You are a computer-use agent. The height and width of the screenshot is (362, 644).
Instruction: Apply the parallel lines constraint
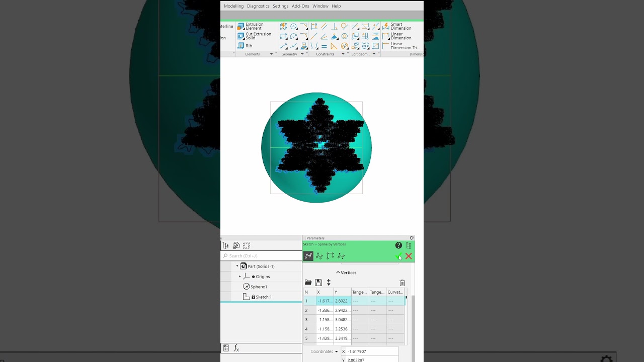coord(324,26)
